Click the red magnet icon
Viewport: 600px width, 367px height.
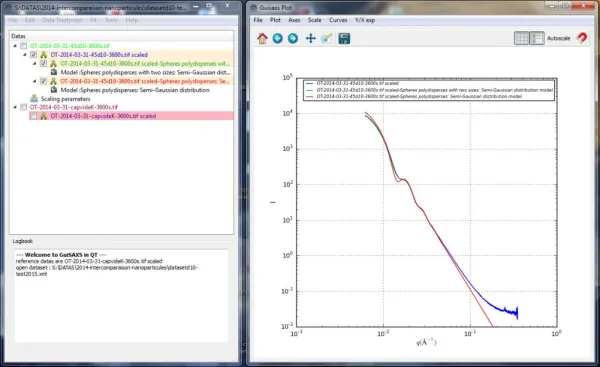tap(582, 38)
